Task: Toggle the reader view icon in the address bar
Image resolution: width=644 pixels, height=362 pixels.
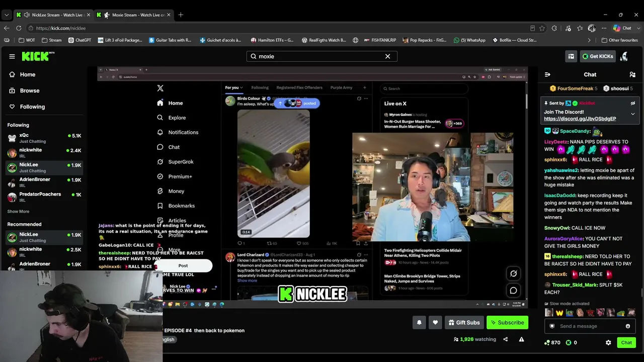Action: pos(532,28)
